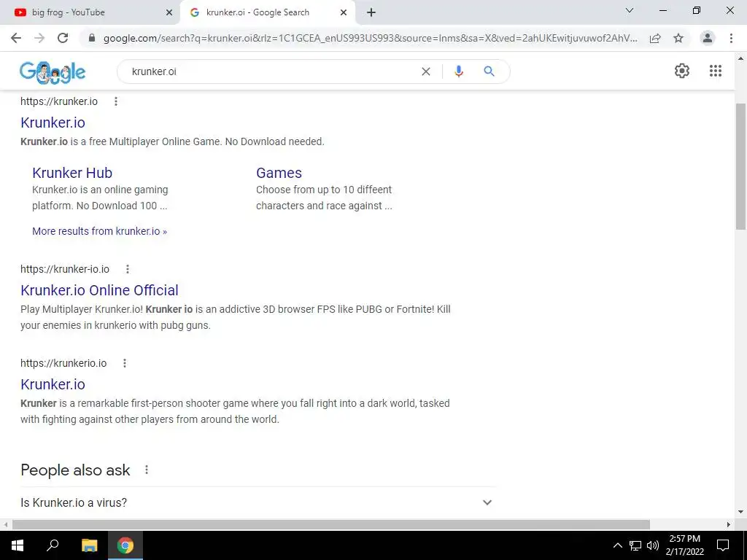Screen dimensions: 747x560
Task: Click the https://krunker-io.io URL text
Action: [65, 269]
